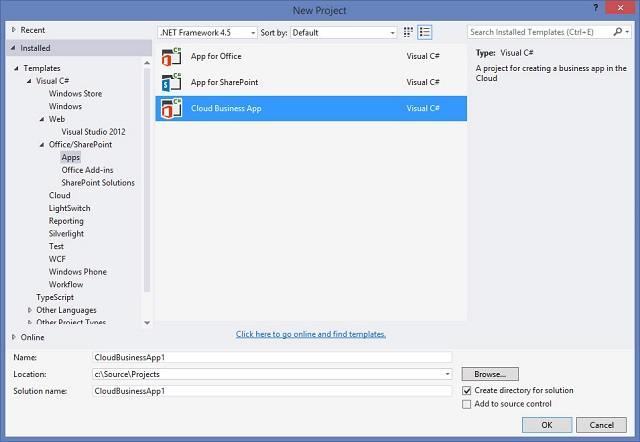Select the LightSwitch category
Image resolution: width=640 pixels, height=442 pixels.
tap(69, 208)
